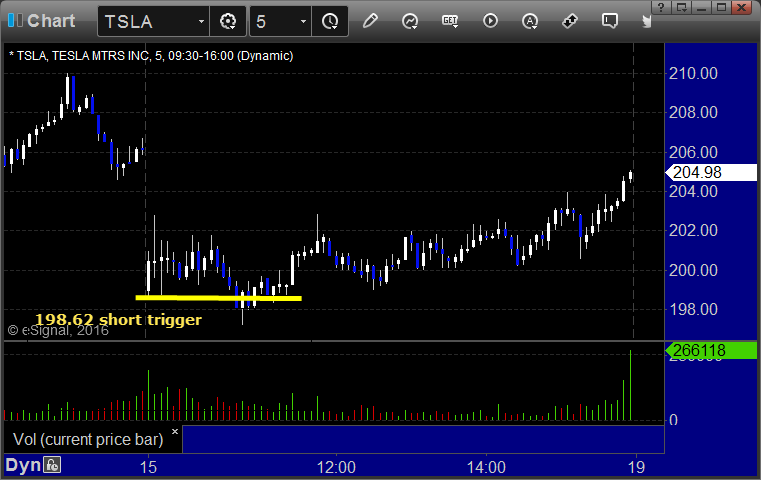This screenshot has height=480, width=761.
Task: Select the yellow short trigger line
Action: [x=218, y=298]
